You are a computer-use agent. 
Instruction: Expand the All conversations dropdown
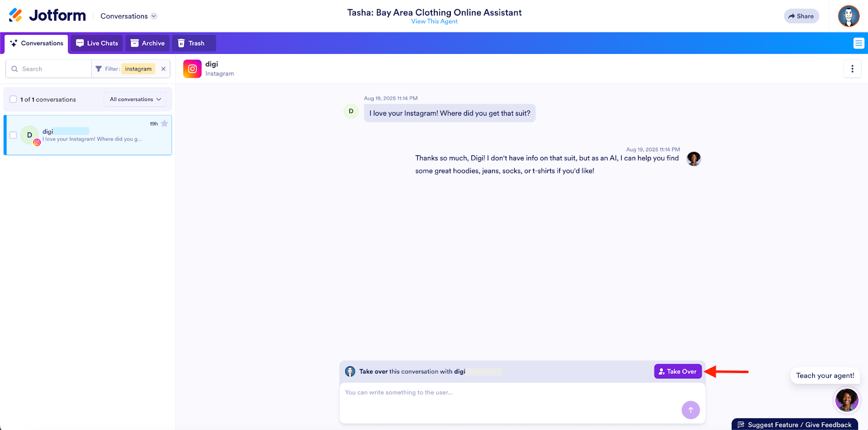point(135,99)
